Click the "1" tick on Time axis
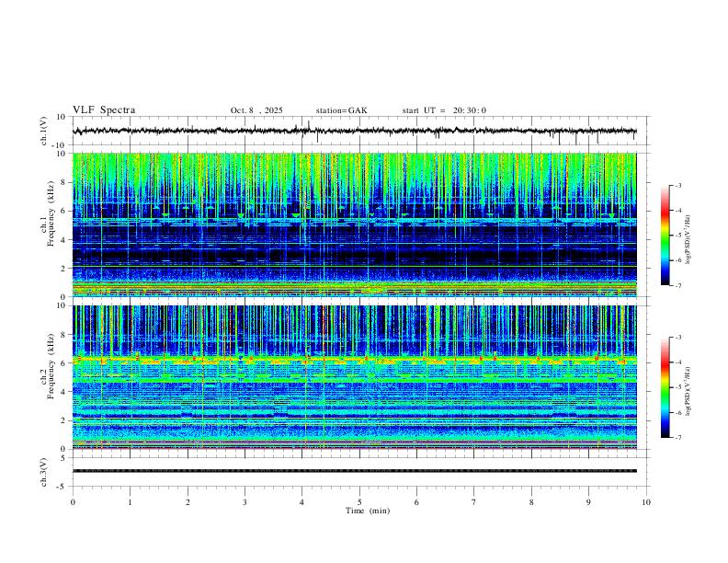The image size is (728, 563). click(x=130, y=502)
